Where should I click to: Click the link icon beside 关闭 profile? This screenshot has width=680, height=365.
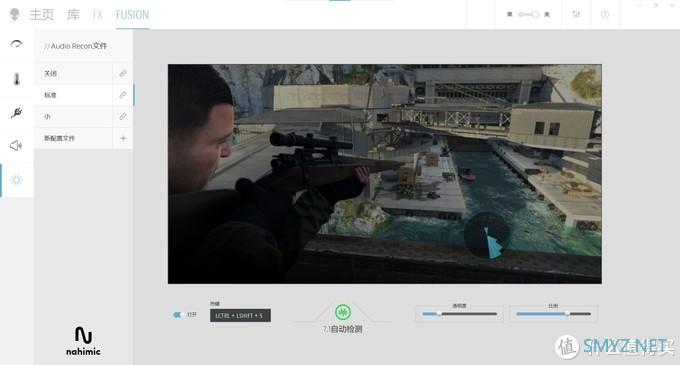(x=123, y=73)
